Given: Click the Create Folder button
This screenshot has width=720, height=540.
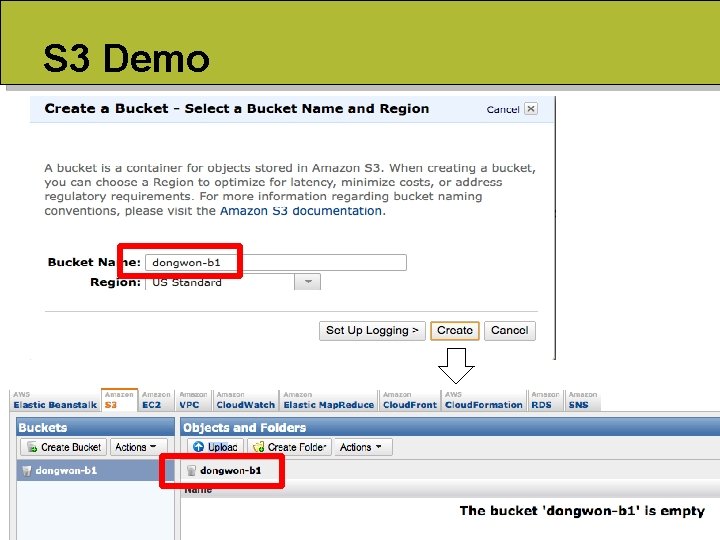Looking at the screenshot, I should click(289, 447).
